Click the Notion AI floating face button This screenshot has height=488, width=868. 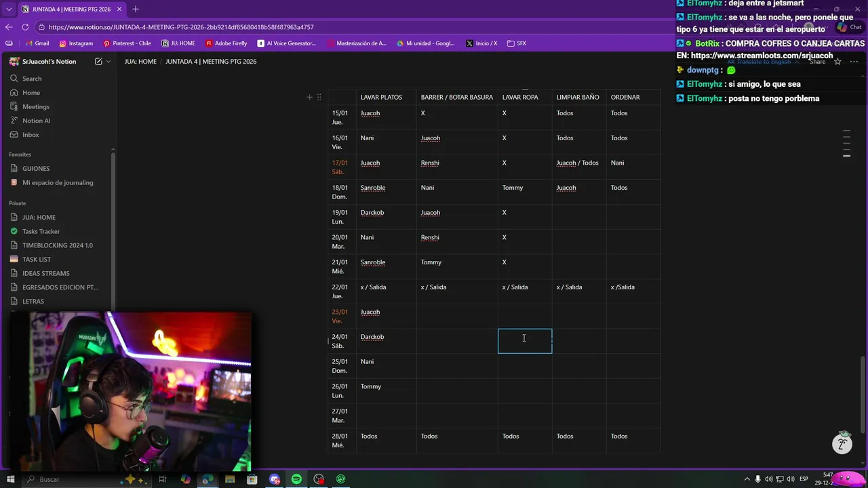point(842,444)
